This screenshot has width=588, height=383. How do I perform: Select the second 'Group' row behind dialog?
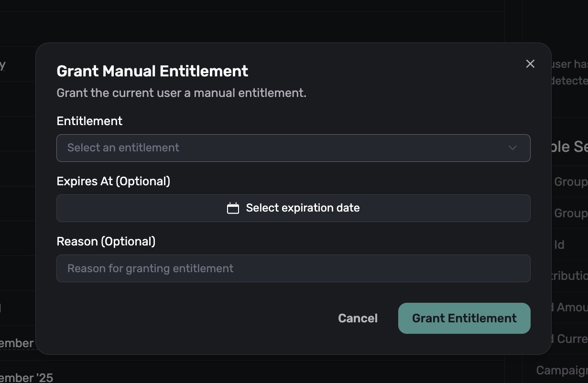[x=570, y=213]
